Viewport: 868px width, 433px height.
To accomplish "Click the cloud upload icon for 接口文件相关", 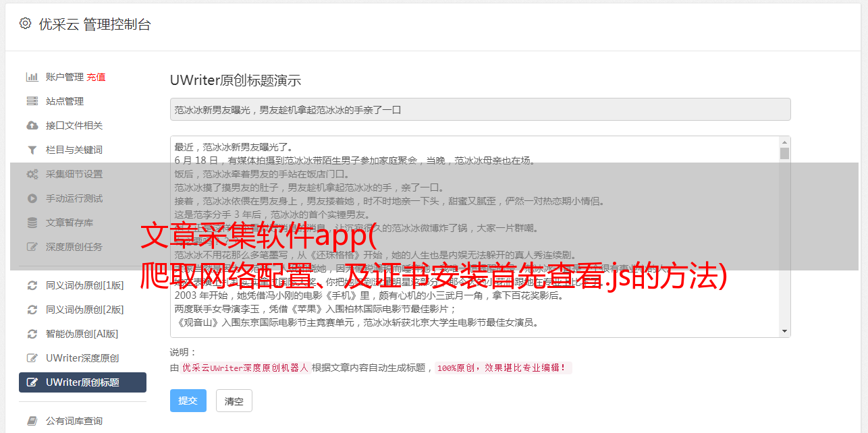I will pos(32,125).
